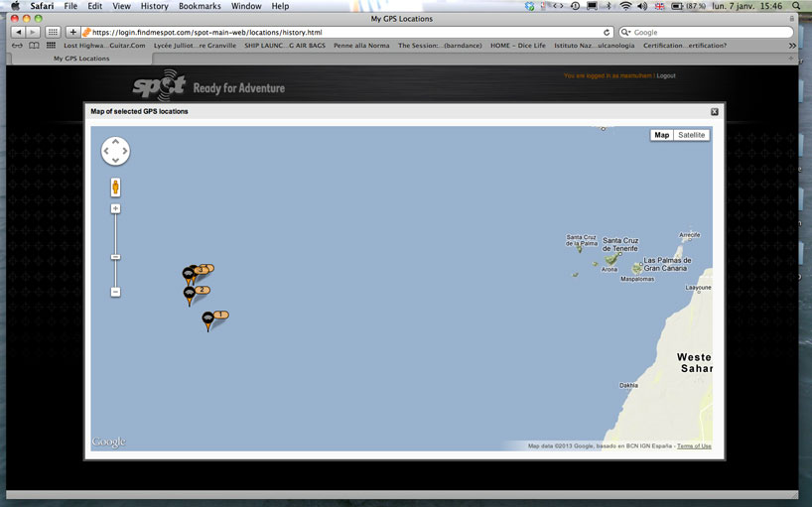
Task: Click the orange Street View pegman icon
Action: (x=115, y=188)
